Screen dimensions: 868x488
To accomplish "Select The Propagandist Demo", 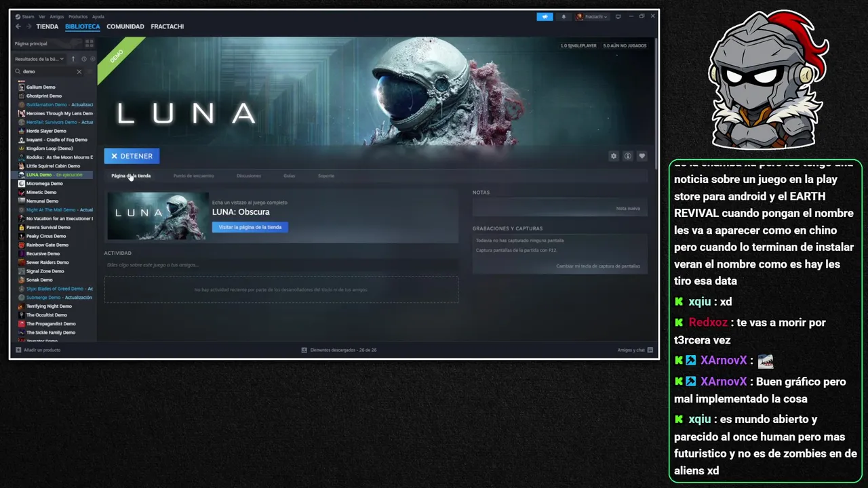I will [56, 324].
